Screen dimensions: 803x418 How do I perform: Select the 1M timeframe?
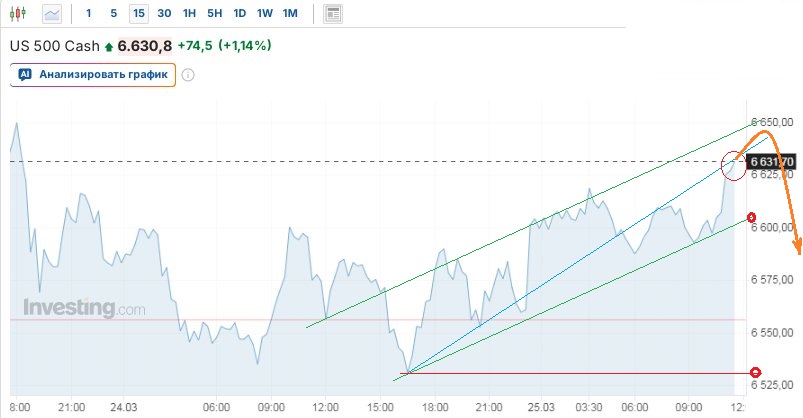click(290, 14)
